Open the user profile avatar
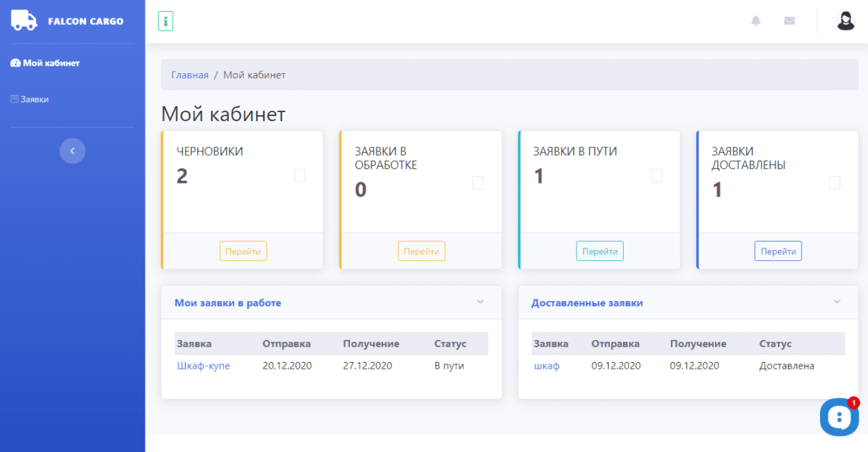Viewport: 868px width, 452px height. point(845,21)
